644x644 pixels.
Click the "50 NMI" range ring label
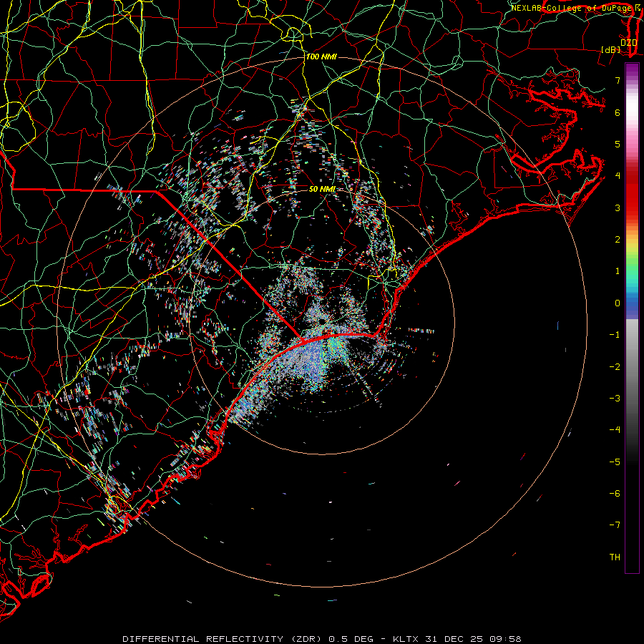pos(322,189)
